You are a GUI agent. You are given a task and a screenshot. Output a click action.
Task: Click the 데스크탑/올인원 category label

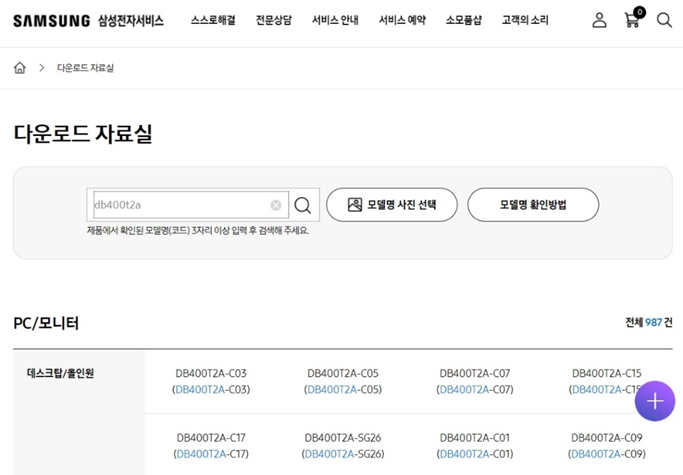click(60, 373)
